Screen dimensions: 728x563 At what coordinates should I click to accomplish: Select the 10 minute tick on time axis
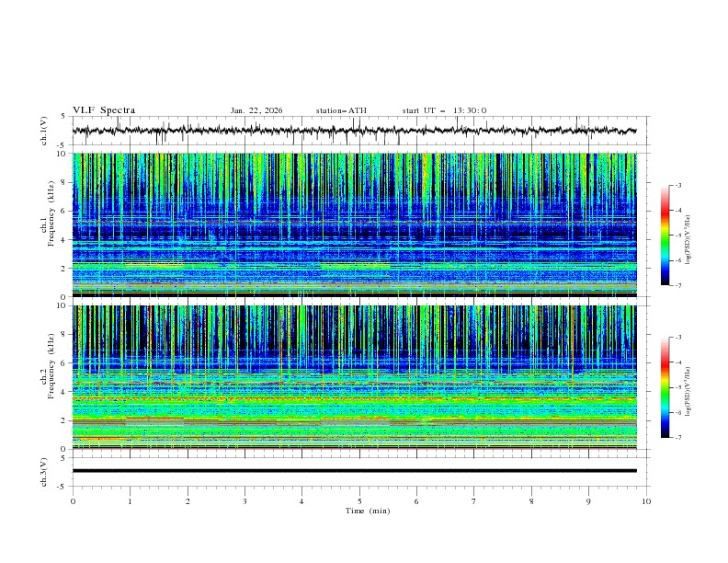pyautogui.click(x=646, y=501)
